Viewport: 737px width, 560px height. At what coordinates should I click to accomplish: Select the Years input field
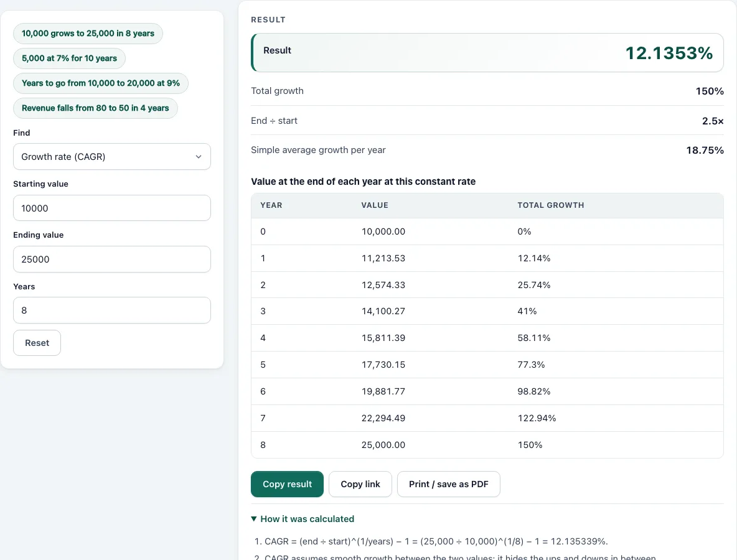[112, 310]
